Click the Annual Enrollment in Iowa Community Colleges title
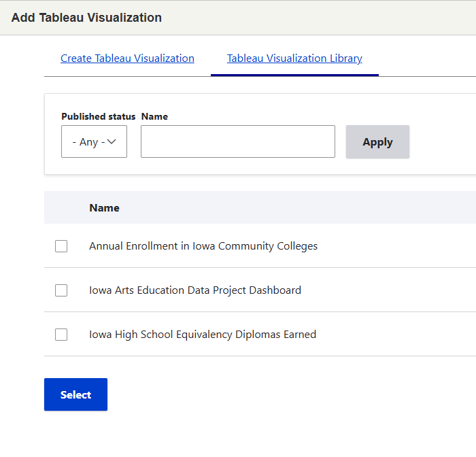Viewport: 476px width, 457px height. click(x=203, y=246)
